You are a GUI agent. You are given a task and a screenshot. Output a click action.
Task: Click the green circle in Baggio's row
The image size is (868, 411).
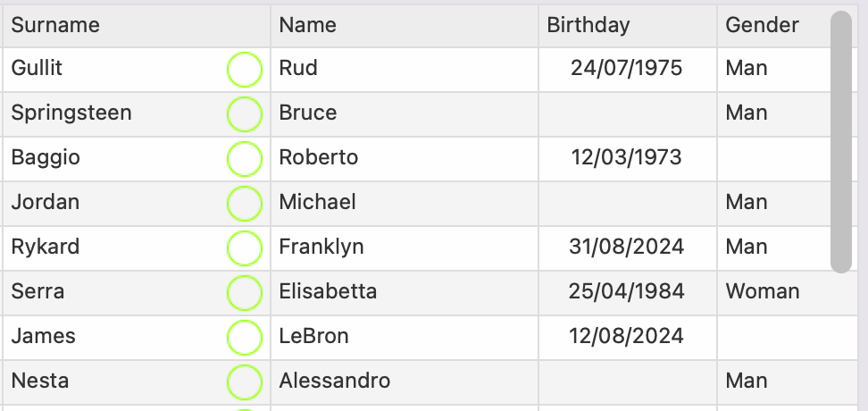pyautogui.click(x=245, y=159)
